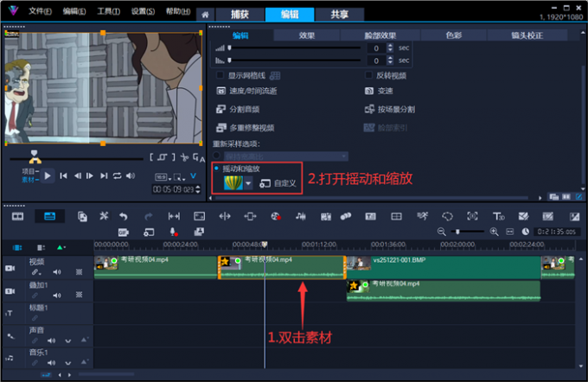This screenshot has width=588, height=382.
Task: Open the Sound Mixer waveform icon
Action: point(300,216)
